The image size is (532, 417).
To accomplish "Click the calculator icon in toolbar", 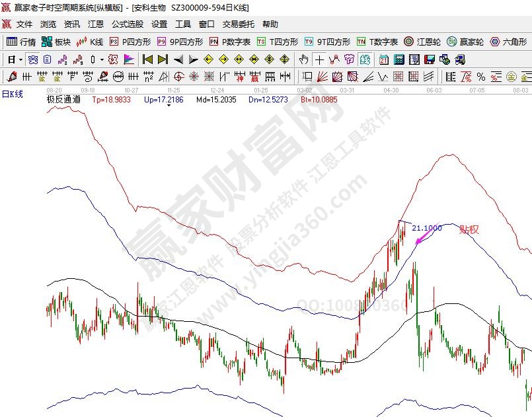I will pos(399,59).
